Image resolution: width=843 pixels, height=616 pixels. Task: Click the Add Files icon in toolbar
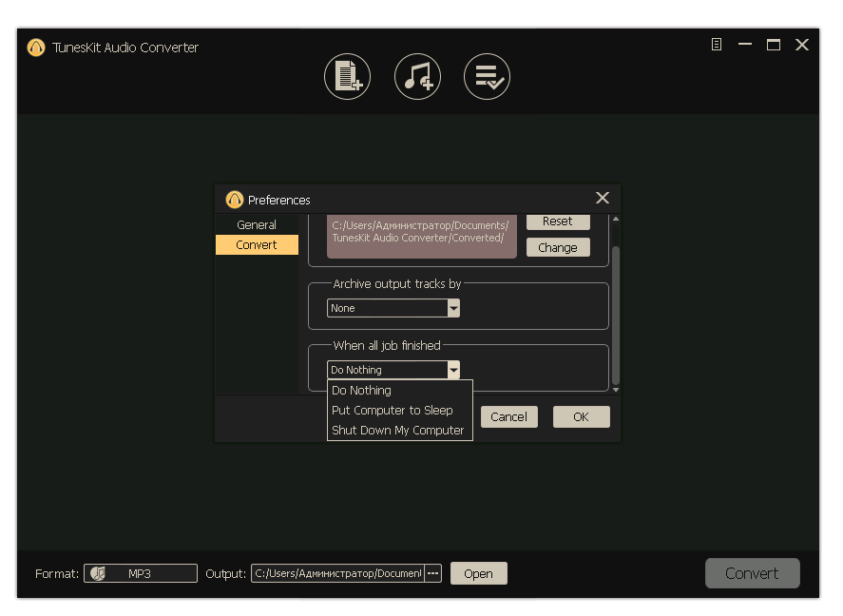347,76
